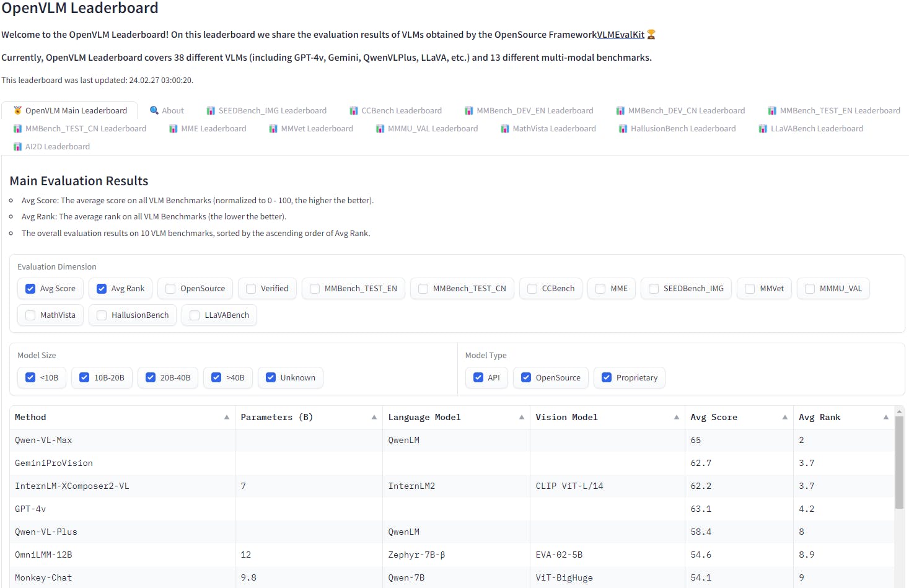Sort table by Avg Score column arrow
The width and height of the screenshot is (909, 588).
(785, 418)
